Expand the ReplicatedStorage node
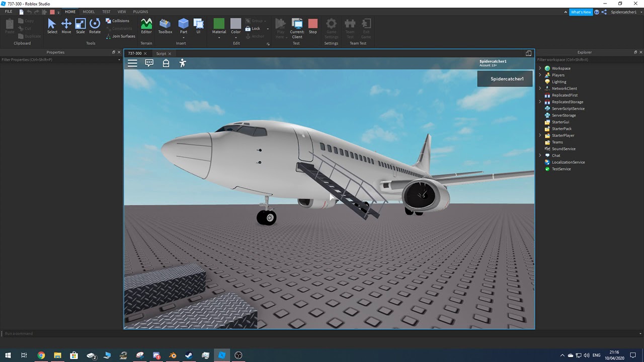Screen dimensions: 644x362 click(x=540, y=102)
